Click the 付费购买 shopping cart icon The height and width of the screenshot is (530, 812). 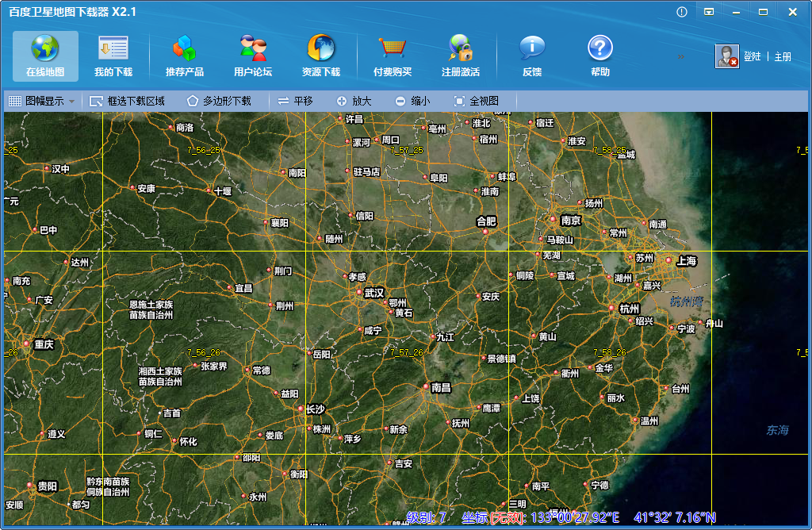(392, 49)
